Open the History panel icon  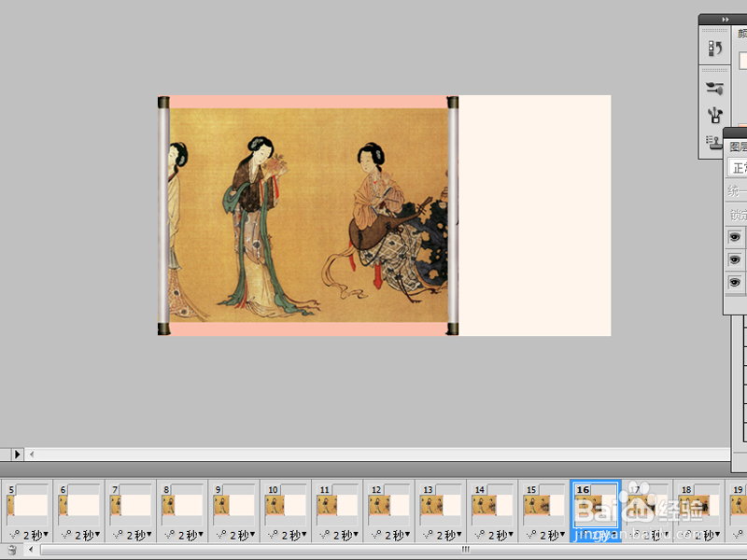pyautogui.click(x=714, y=49)
